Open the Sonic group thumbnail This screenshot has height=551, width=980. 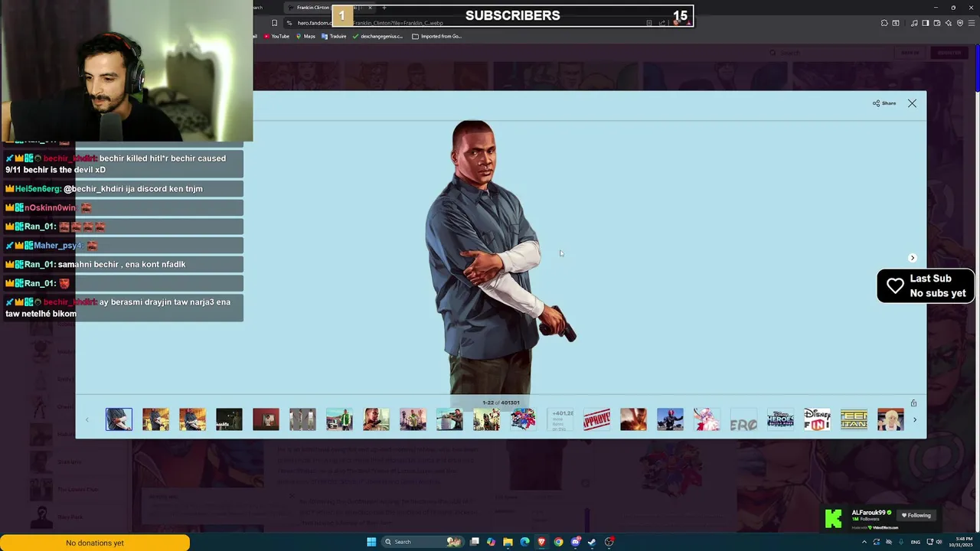point(523,419)
